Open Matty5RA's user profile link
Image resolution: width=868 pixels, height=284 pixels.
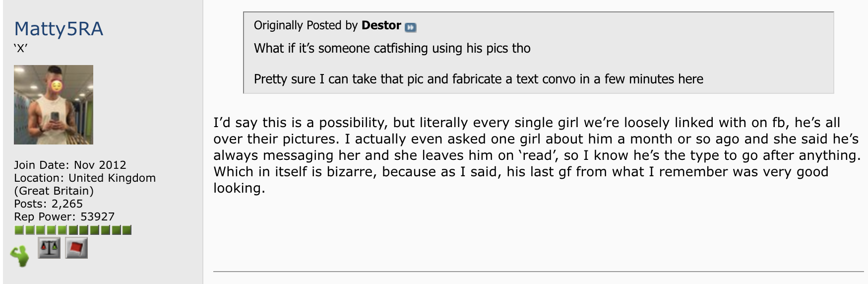(x=59, y=28)
